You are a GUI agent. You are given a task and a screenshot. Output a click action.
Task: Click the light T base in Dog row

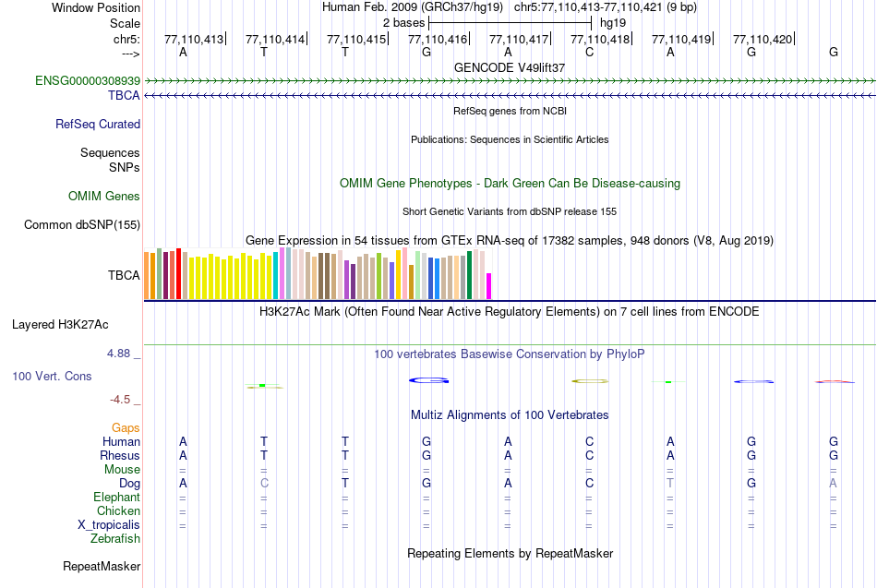pos(670,484)
